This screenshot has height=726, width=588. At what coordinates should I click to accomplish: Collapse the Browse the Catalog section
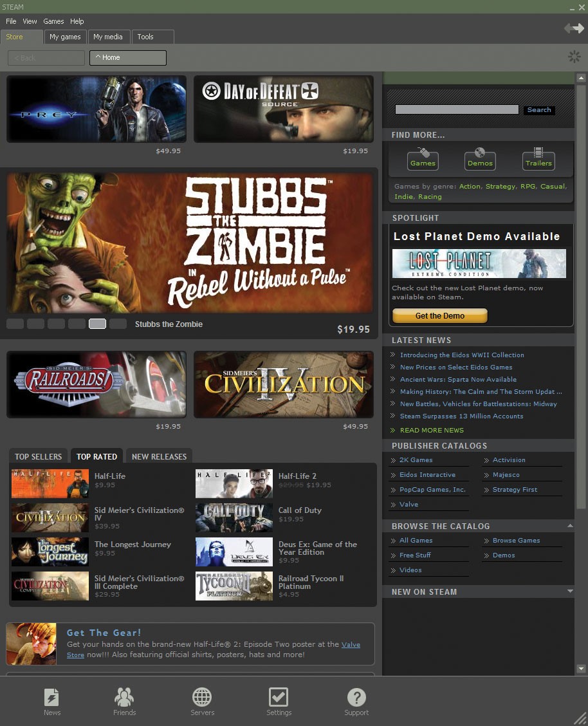(570, 526)
